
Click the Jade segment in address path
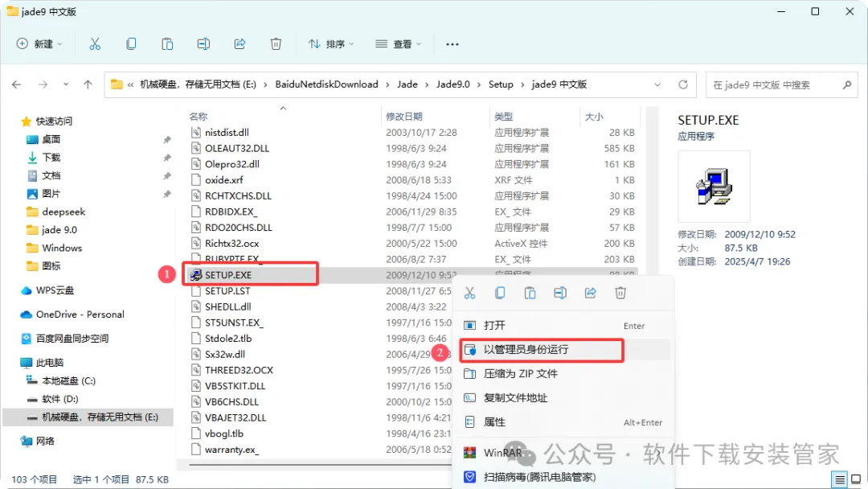[x=407, y=84]
